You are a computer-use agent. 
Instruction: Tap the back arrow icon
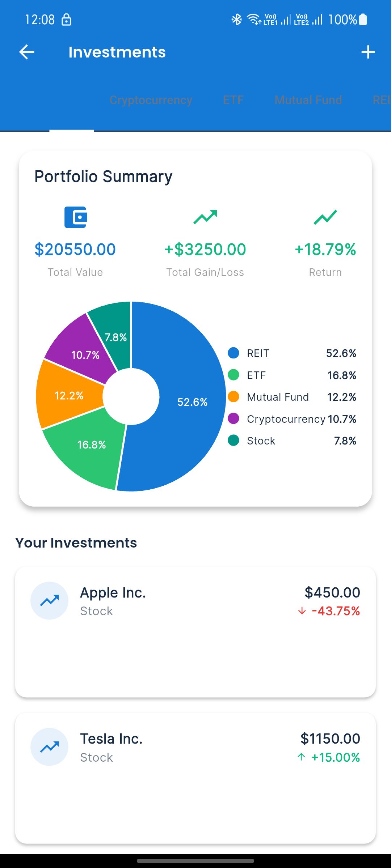click(27, 52)
